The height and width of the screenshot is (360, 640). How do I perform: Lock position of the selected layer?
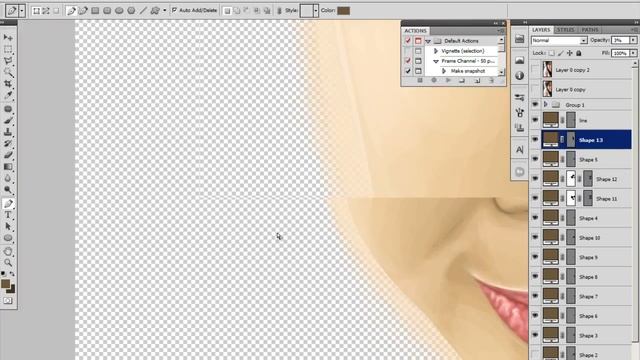569,53
